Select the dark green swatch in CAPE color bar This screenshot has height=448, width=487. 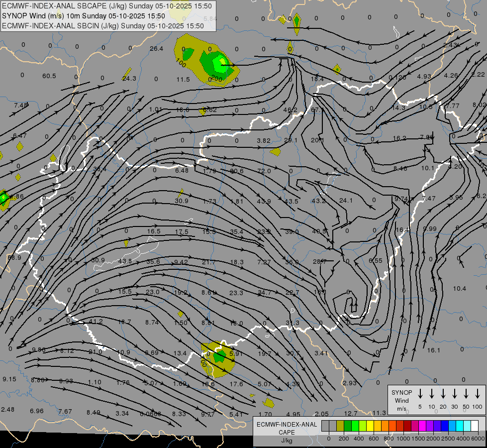click(348, 426)
